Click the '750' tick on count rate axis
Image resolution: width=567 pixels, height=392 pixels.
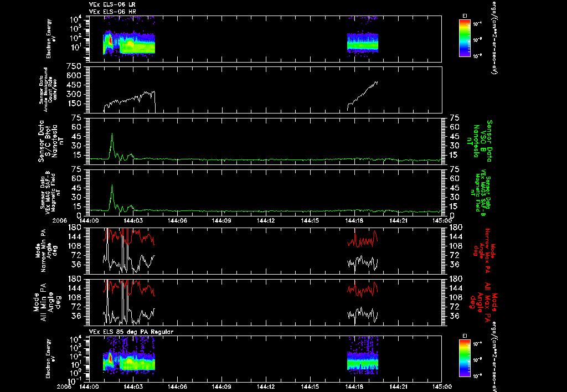74,66
